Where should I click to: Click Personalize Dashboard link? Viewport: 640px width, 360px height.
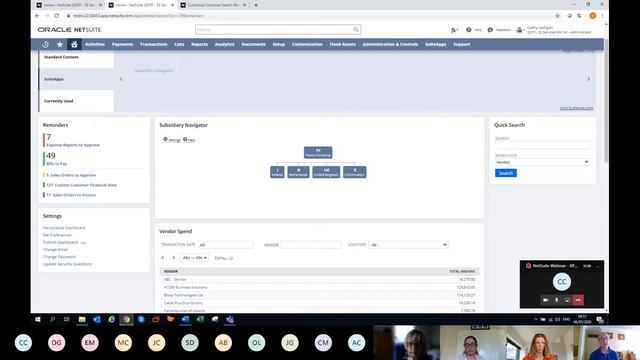(64, 228)
